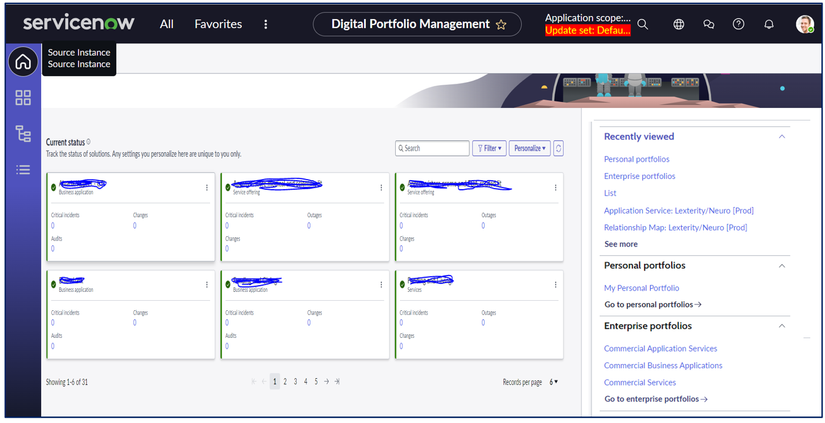Collapse the Enterprise portfolios section
825x423 pixels.
(x=782, y=326)
